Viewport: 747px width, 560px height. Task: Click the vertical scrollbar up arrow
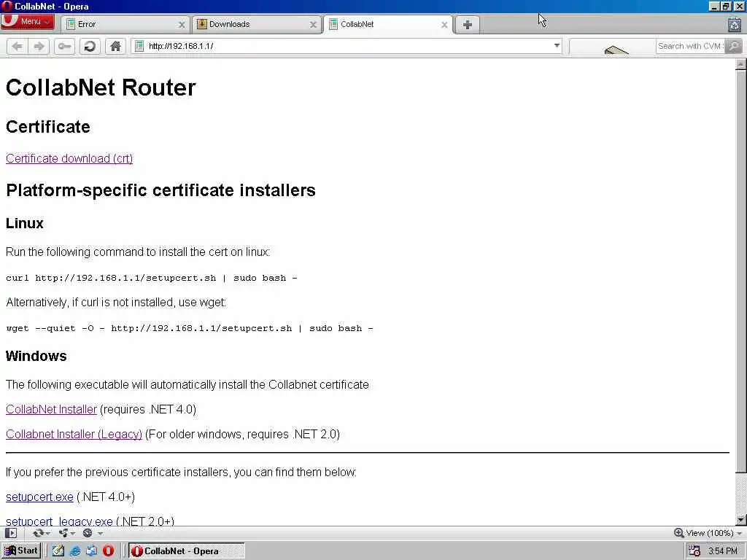click(x=741, y=64)
